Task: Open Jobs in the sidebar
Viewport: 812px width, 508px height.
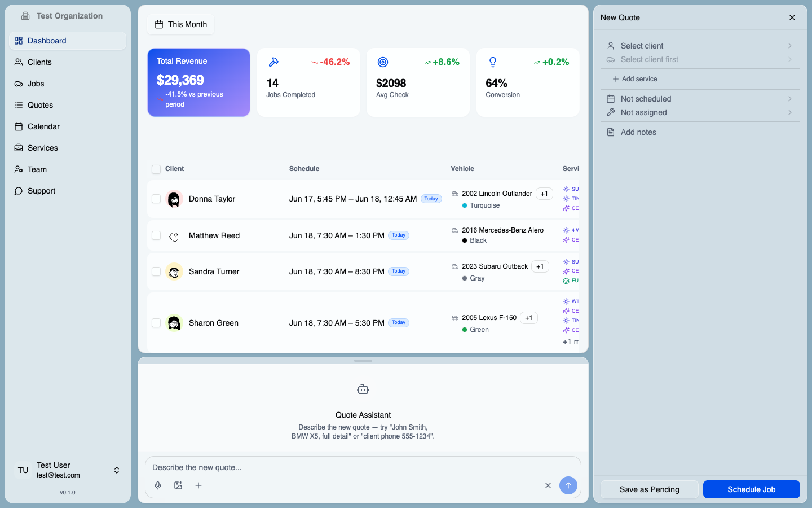Action: pos(68,84)
